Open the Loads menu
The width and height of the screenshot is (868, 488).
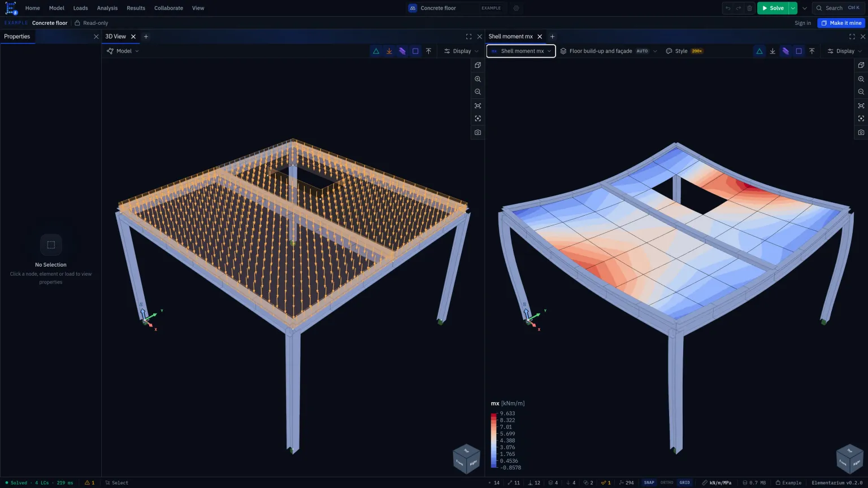(80, 8)
